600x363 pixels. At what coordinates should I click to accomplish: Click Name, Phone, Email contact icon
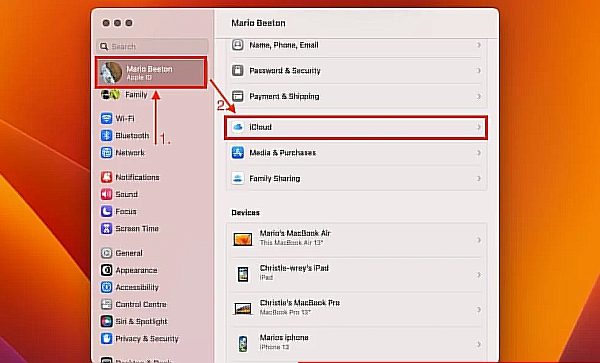[x=238, y=45]
